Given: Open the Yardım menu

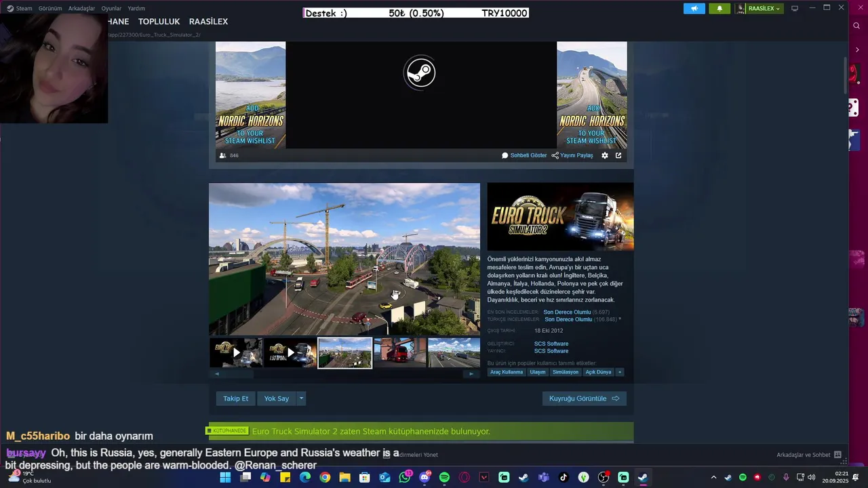Looking at the screenshot, I should click(x=136, y=8).
